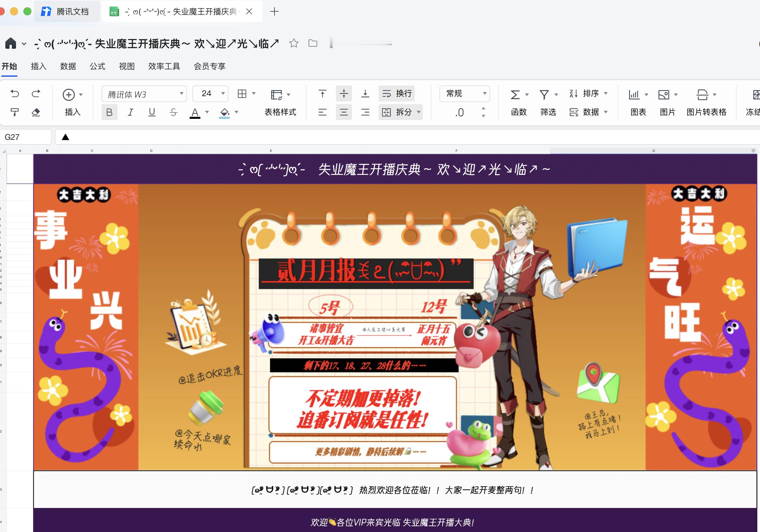
Task: Click the formula bar input
Action: click(x=407, y=137)
